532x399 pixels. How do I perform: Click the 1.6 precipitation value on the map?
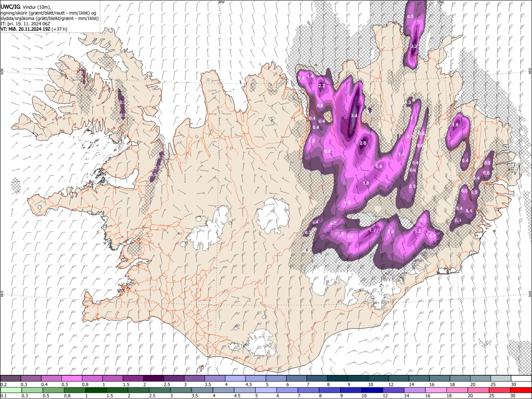[366, 183]
